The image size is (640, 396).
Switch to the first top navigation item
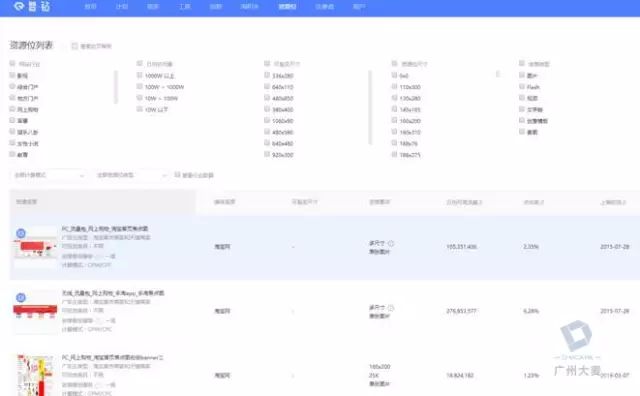coord(90,7)
